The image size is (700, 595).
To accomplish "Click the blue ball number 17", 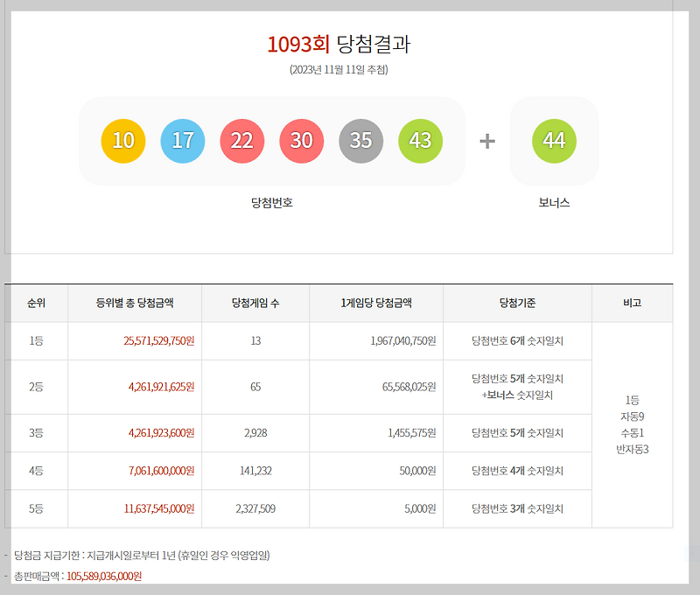I will [183, 141].
